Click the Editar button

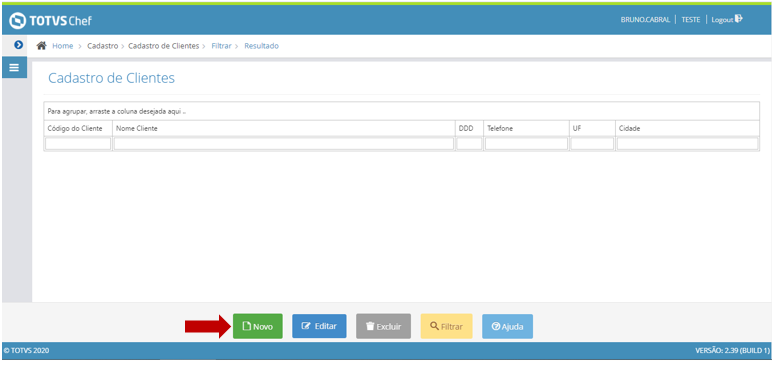point(319,326)
